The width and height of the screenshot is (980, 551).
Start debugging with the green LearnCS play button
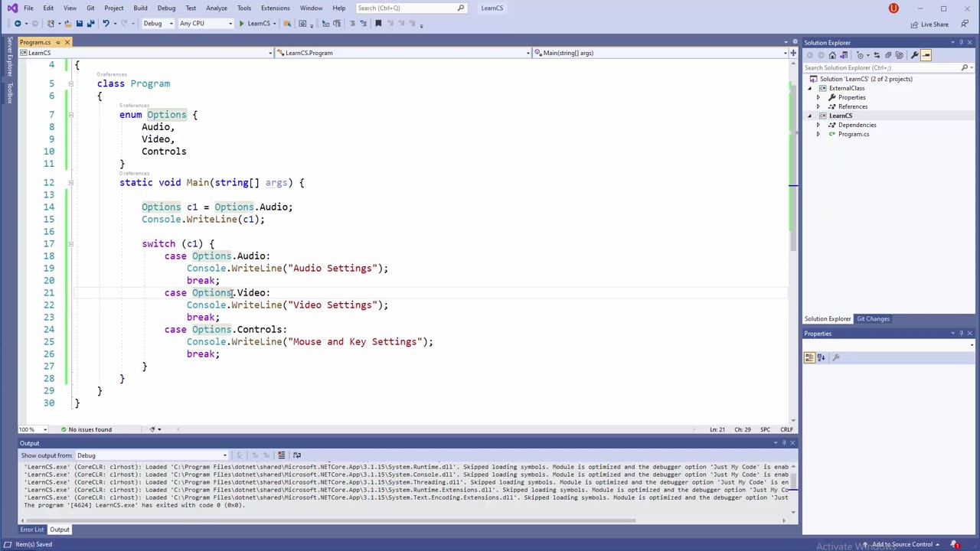tap(256, 24)
